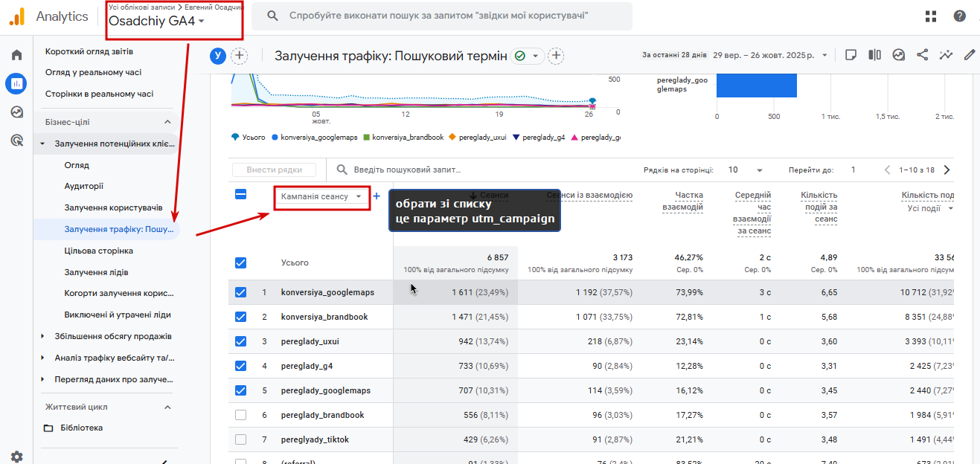Click the Library folder icon
Image resolution: width=980 pixels, height=464 pixels.
pos(48,428)
